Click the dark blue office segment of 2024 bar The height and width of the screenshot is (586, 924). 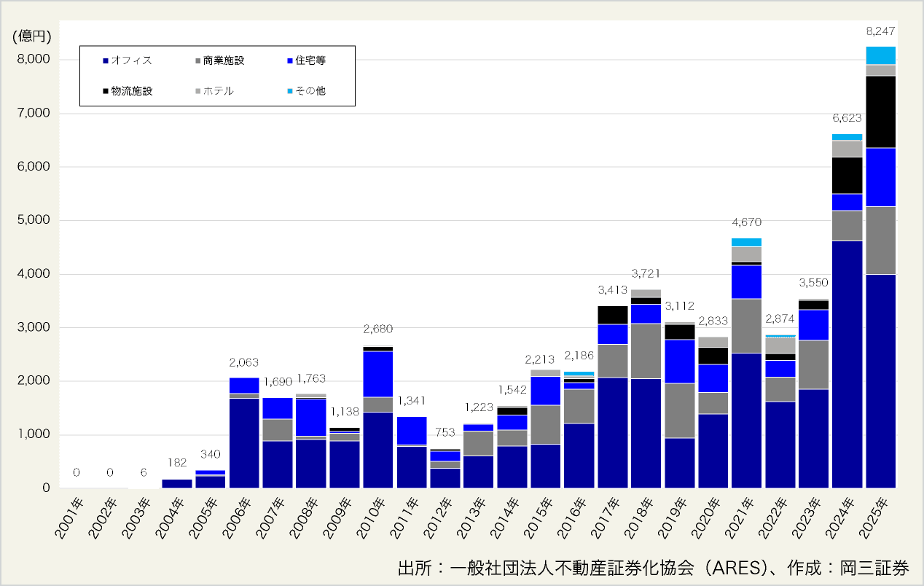pos(847,364)
